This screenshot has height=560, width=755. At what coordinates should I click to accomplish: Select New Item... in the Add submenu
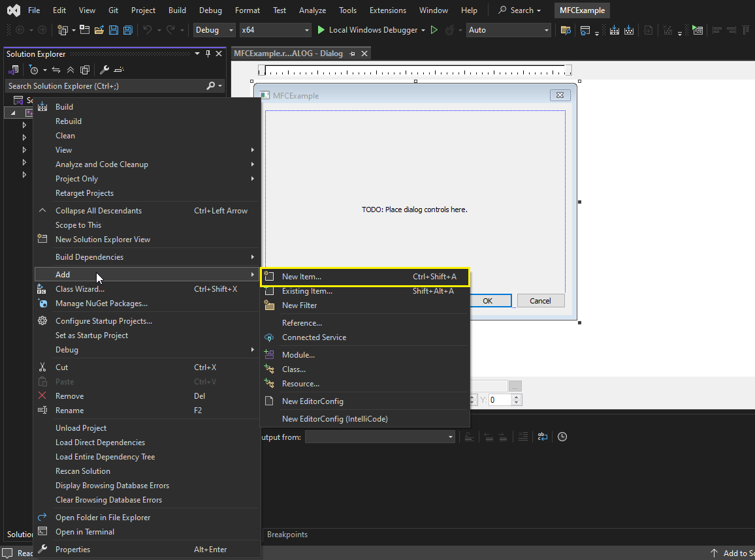[302, 277]
